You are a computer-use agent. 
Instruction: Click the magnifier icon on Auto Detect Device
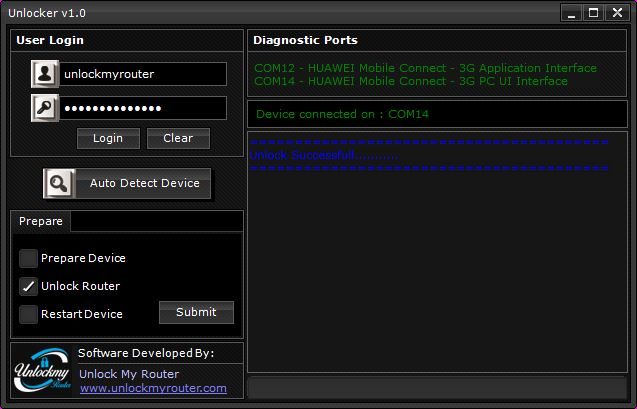[x=59, y=184]
